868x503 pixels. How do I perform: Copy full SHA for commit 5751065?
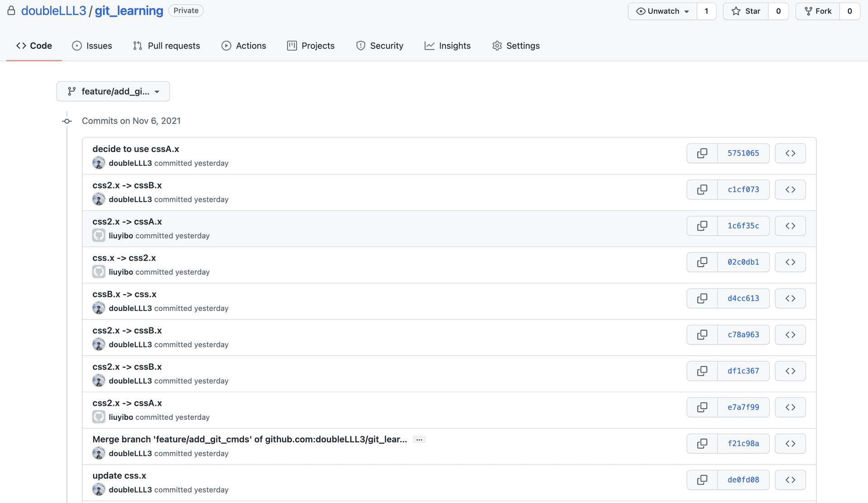[x=702, y=153]
